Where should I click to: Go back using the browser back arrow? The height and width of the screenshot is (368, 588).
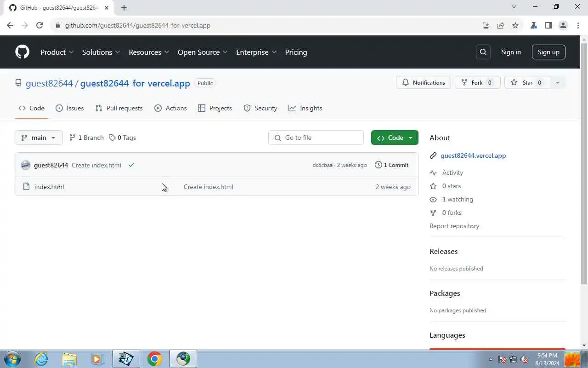click(10, 25)
